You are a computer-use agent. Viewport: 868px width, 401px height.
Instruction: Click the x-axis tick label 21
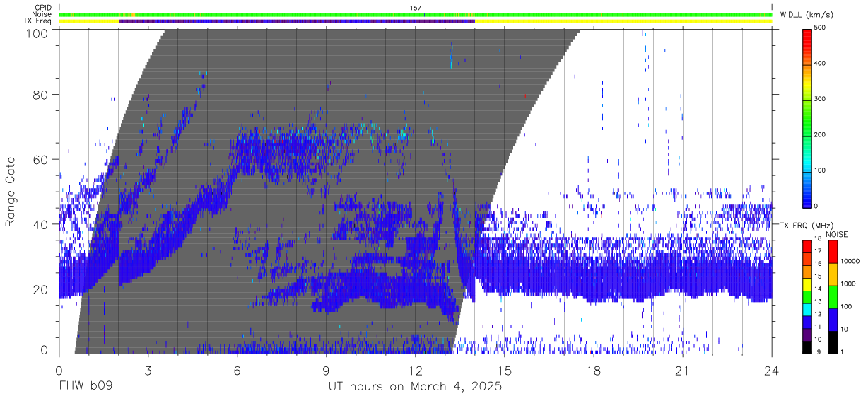click(683, 371)
